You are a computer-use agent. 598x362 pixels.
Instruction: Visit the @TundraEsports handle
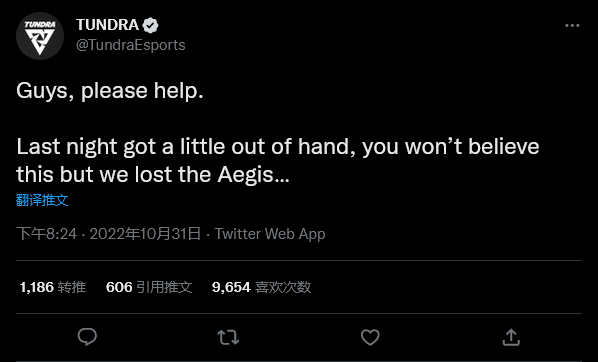130,45
